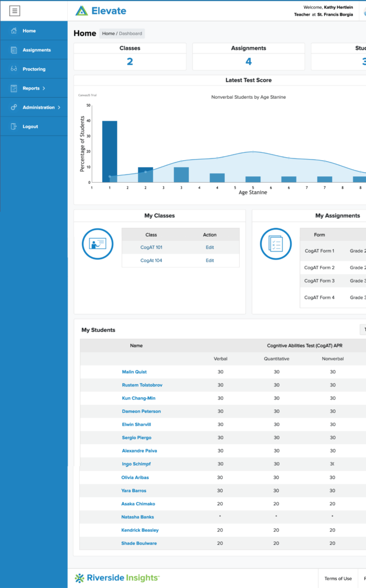The width and height of the screenshot is (366, 588).
Task: Click the Classes count 2
Action: click(x=130, y=61)
